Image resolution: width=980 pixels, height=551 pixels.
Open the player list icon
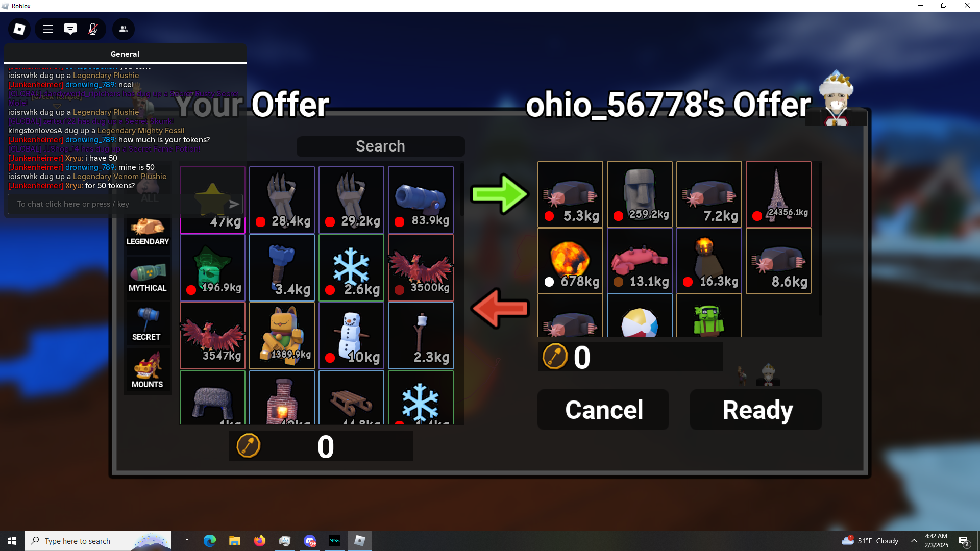(124, 29)
